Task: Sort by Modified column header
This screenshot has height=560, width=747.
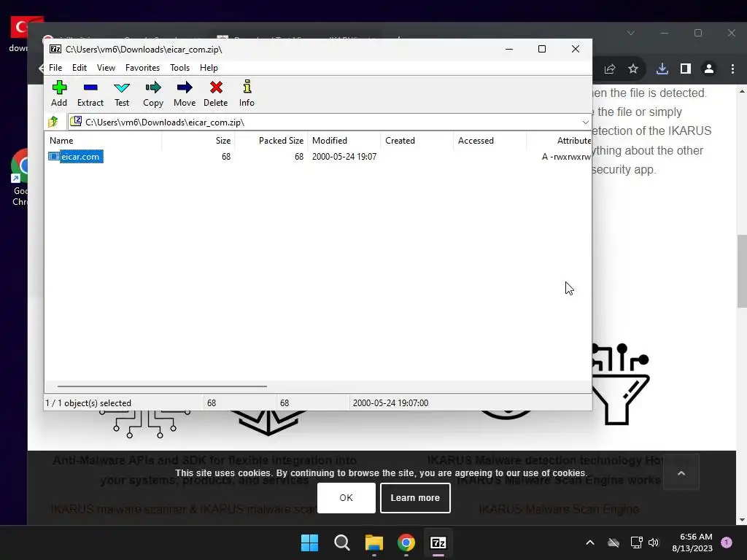Action: pyautogui.click(x=344, y=141)
